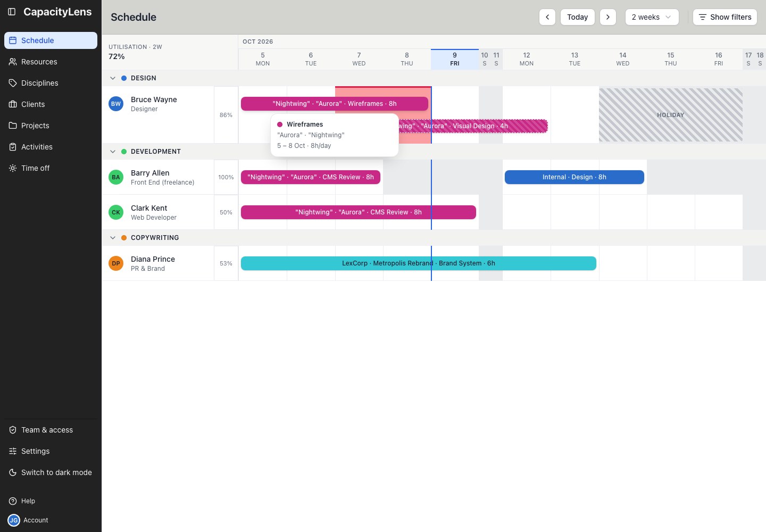
Task: Collapse the Copywriting group
Action: [x=113, y=238]
